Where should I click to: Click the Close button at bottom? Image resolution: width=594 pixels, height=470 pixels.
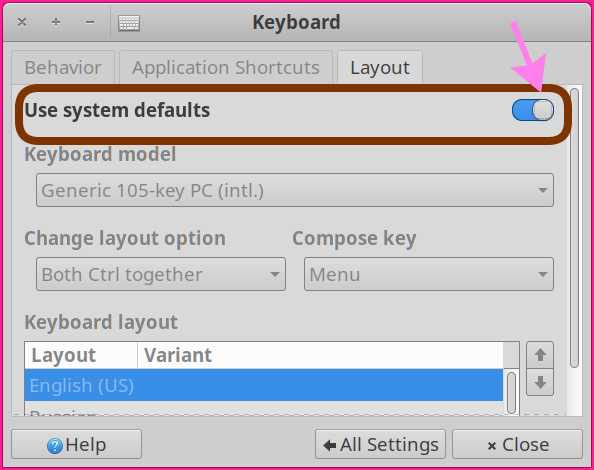click(x=517, y=444)
